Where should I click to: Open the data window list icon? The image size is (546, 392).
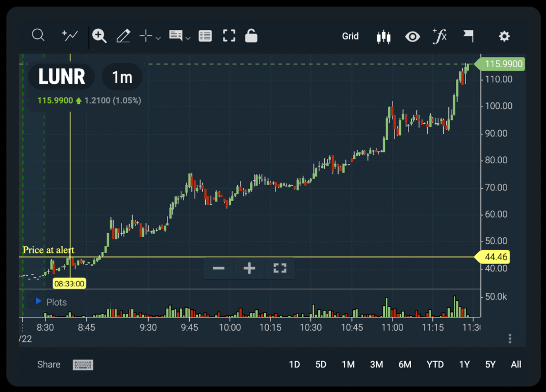click(x=205, y=35)
